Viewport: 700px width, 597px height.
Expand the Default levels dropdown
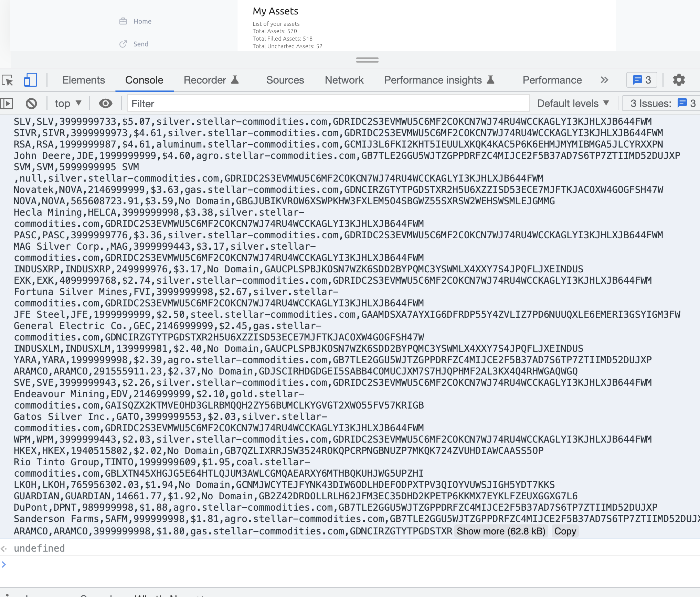[573, 104]
